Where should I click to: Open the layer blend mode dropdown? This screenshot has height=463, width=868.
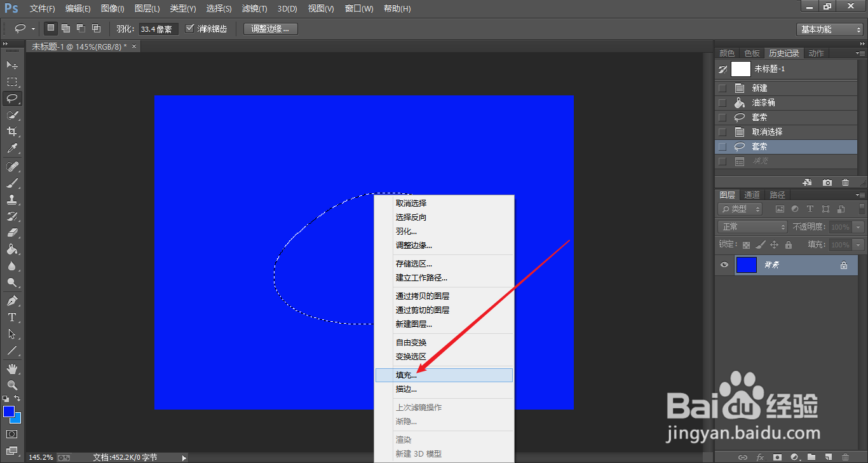[x=752, y=226]
